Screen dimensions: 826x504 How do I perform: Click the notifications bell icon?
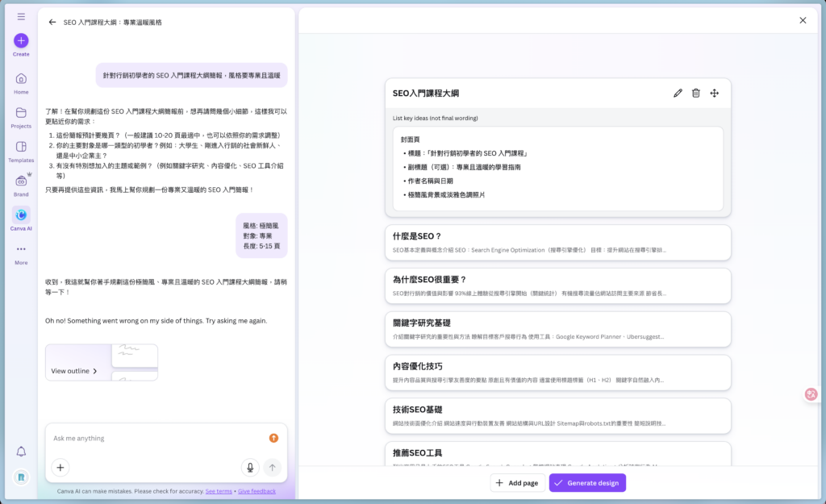point(21,452)
